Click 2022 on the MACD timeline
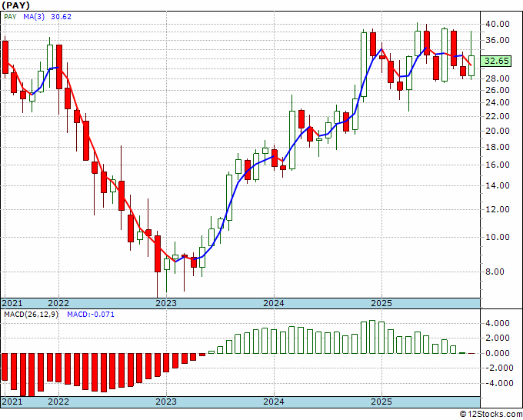The width and height of the screenshot is (523, 420). pos(58,402)
